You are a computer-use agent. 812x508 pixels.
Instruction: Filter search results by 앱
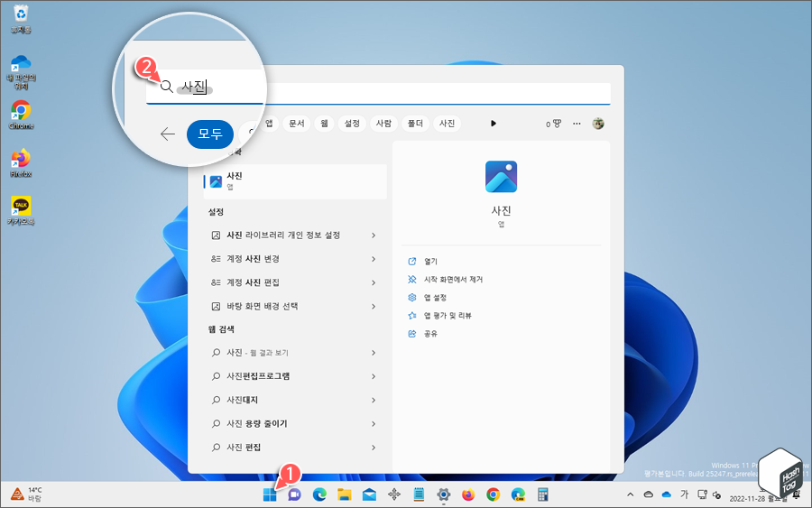click(x=269, y=124)
